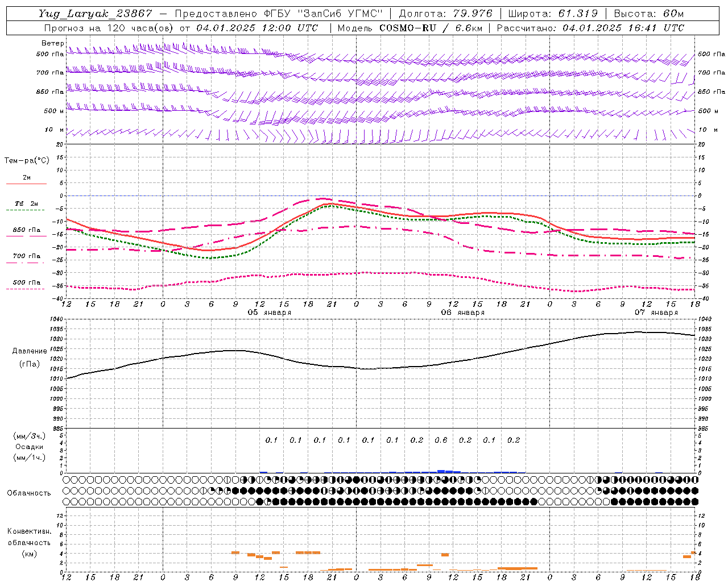
Task: Click the dashed line under the 850 гПа temperature legend
Action: click(26, 236)
